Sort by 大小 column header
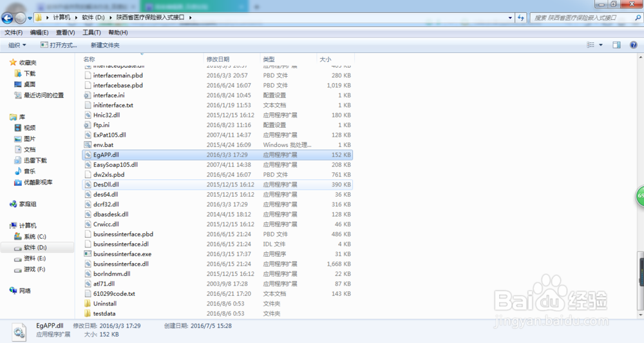 pyautogui.click(x=325, y=59)
